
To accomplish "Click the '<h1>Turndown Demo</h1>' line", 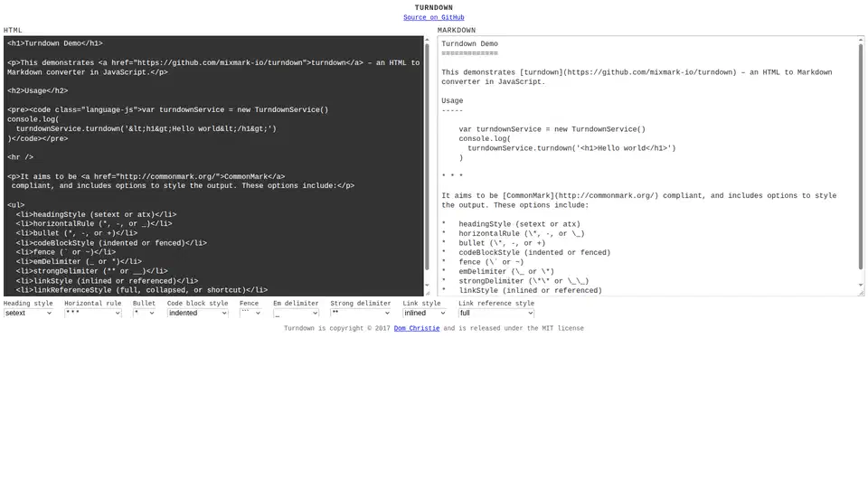I will [55, 43].
